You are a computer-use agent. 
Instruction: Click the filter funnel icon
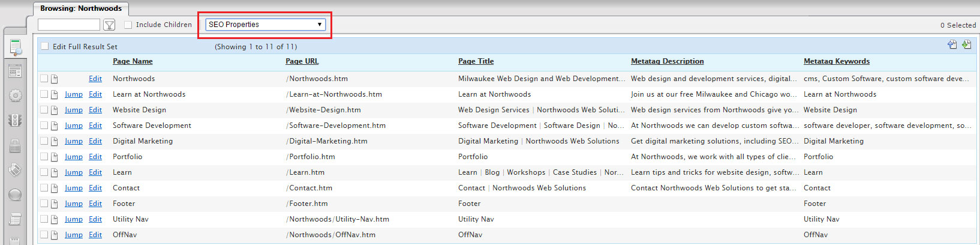coord(109,25)
